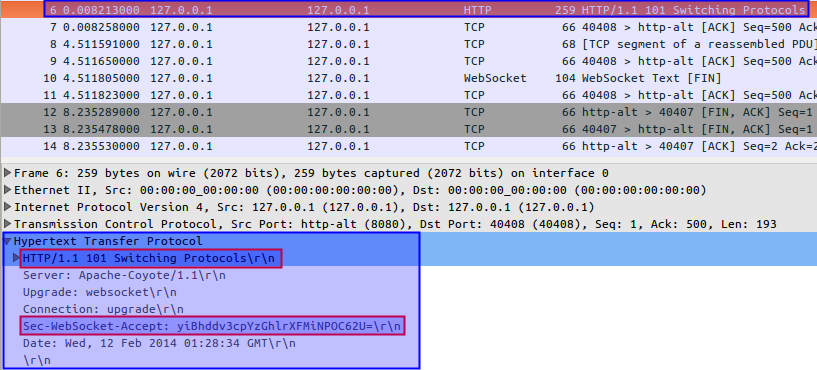Select packet 11 at time 4.511823000
The width and height of the screenshot is (817, 370).
[x=408, y=95]
